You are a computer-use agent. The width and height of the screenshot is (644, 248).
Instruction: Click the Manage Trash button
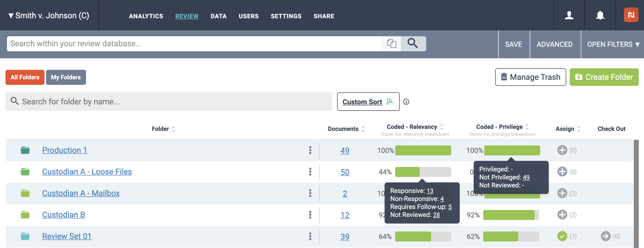pyautogui.click(x=530, y=77)
